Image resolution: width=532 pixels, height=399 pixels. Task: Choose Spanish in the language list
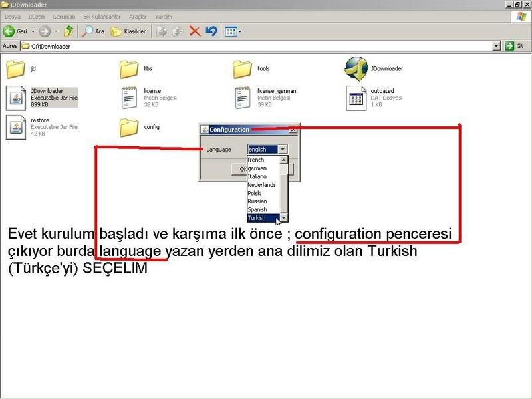(263, 209)
